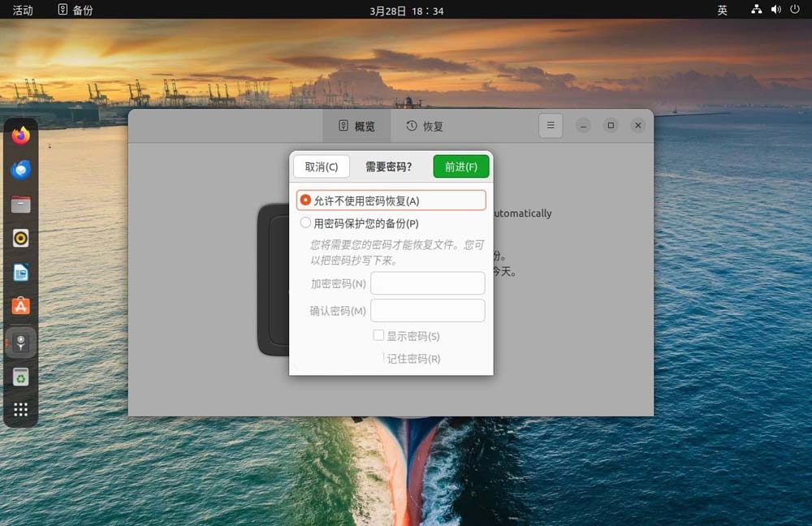The width and height of the screenshot is (812, 526).
Task: Enable the 显示密码 checkbox
Action: (378, 335)
